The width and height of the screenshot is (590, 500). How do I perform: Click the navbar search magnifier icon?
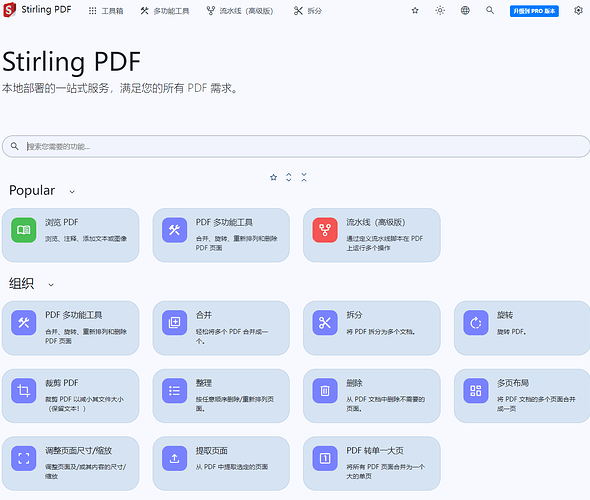coord(490,10)
